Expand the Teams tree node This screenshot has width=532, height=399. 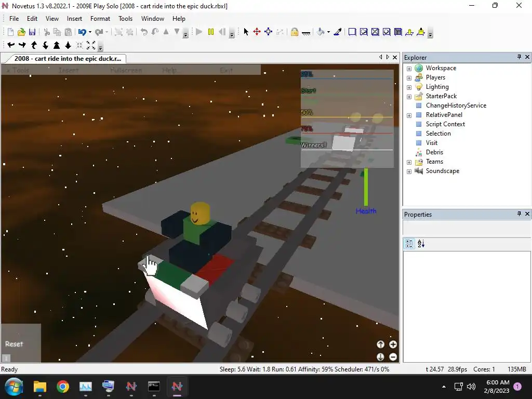(x=409, y=162)
